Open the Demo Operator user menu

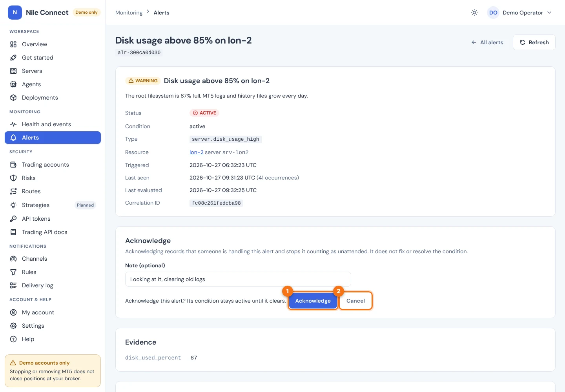[x=519, y=13]
